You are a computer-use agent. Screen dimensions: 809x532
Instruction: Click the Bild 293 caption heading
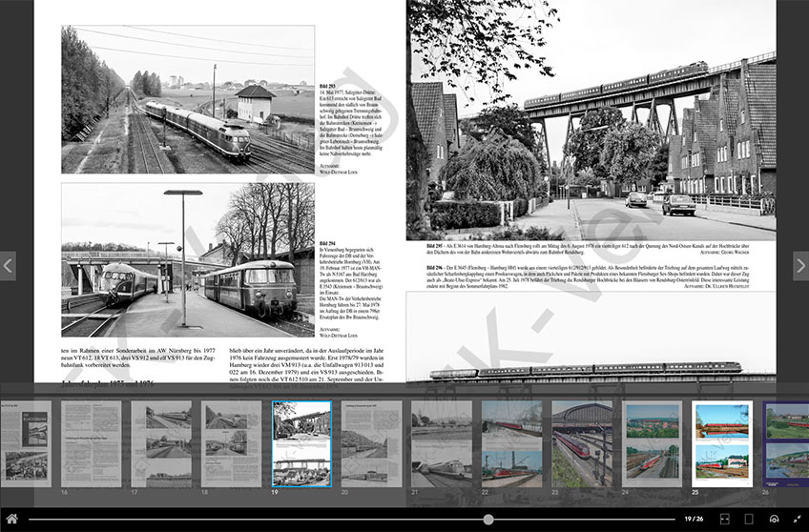pos(327,86)
